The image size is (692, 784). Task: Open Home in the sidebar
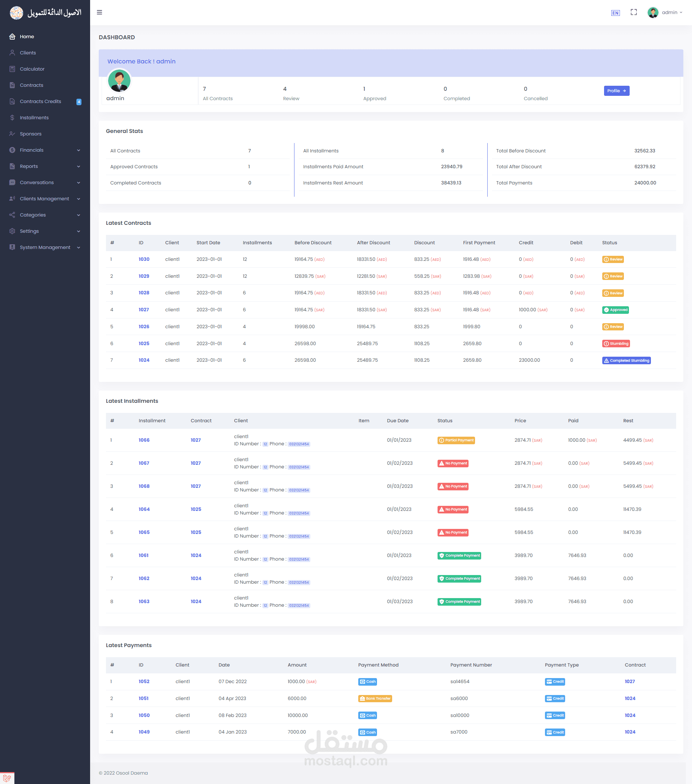click(x=27, y=37)
